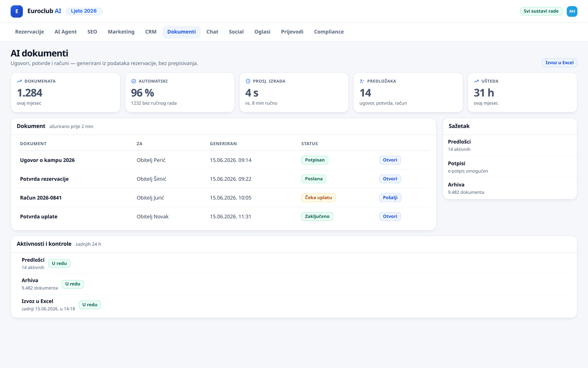
Task: Click Otvori for Potvrda uplate row
Action: 390,217
